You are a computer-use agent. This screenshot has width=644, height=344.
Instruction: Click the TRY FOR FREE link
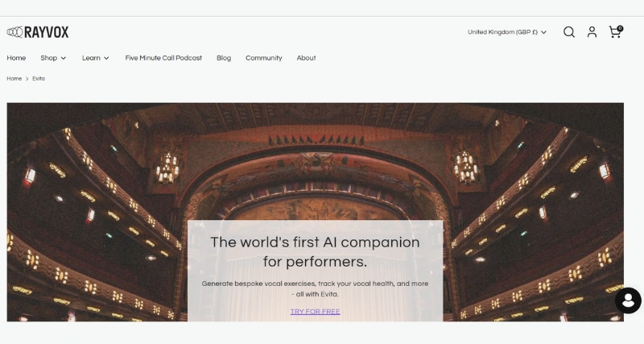315,312
